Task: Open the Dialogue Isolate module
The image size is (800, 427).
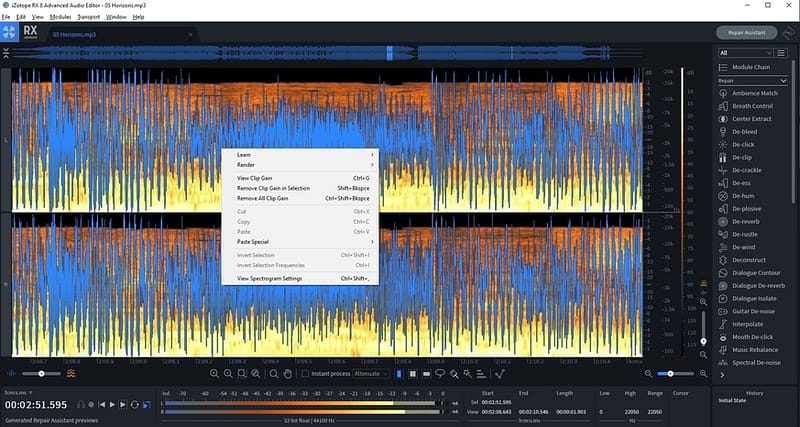Action: [748, 298]
